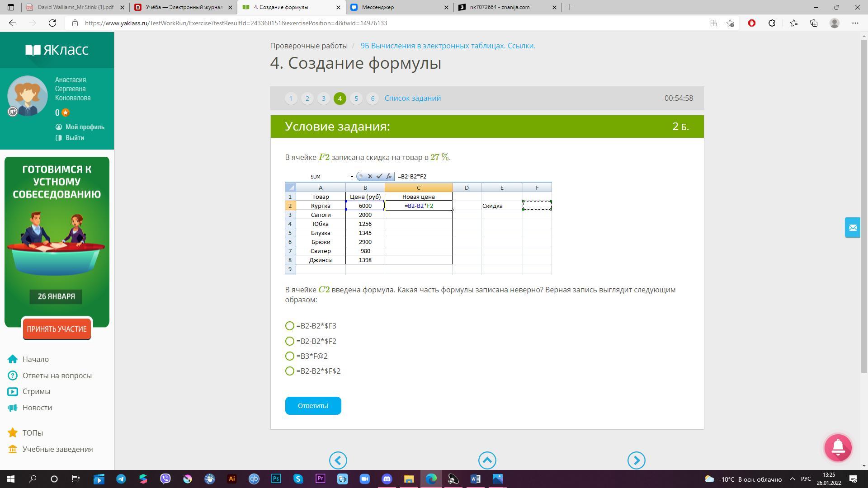Click the ТОПы star icon
The image size is (868, 488).
[13, 433]
